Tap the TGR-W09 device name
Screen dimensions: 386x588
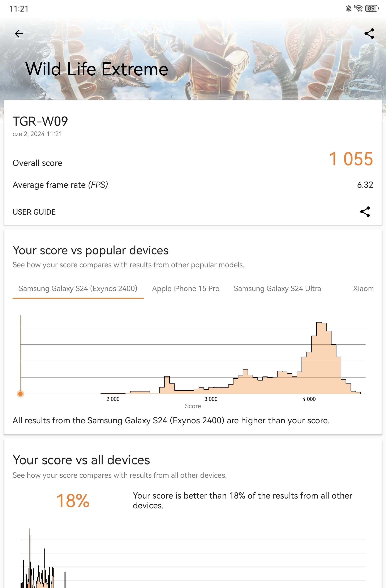40,121
